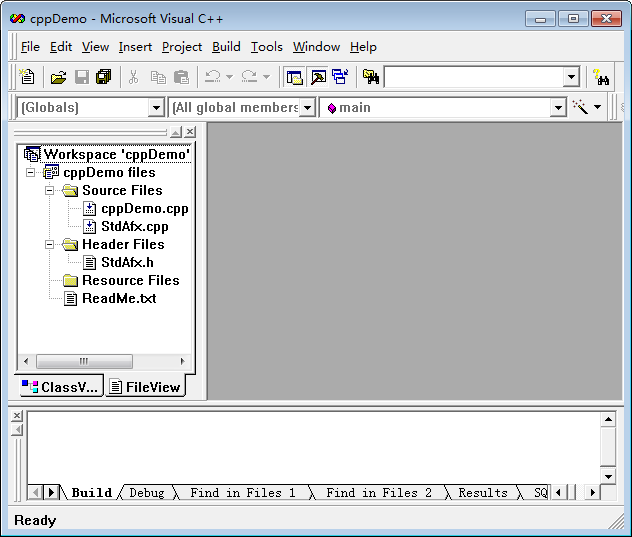This screenshot has height=537, width=632.
Task: Click the Source Files folder icon
Action: pyautogui.click(x=70, y=190)
